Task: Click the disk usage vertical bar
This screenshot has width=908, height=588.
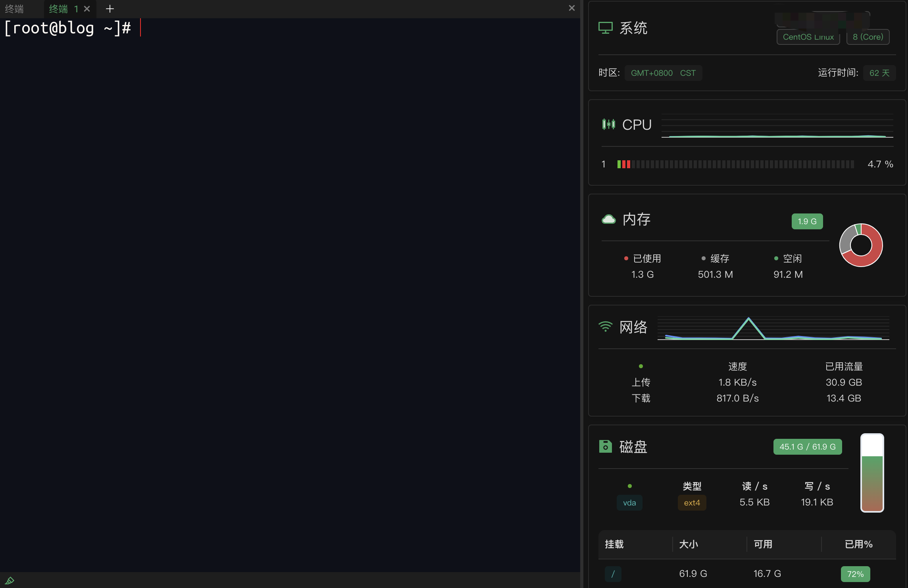Action: click(872, 473)
